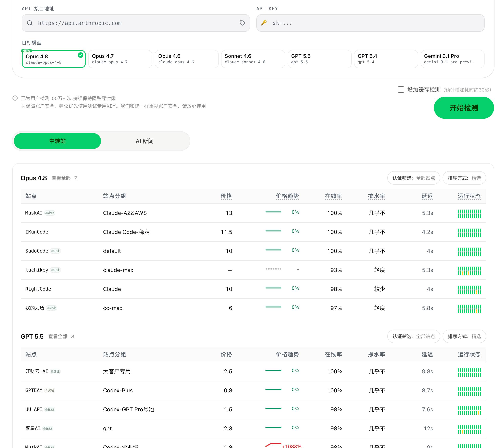Click the status bars in the GPTEAM row
The width and height of the screenshot is (504, 448).
[x=470, y=391]
